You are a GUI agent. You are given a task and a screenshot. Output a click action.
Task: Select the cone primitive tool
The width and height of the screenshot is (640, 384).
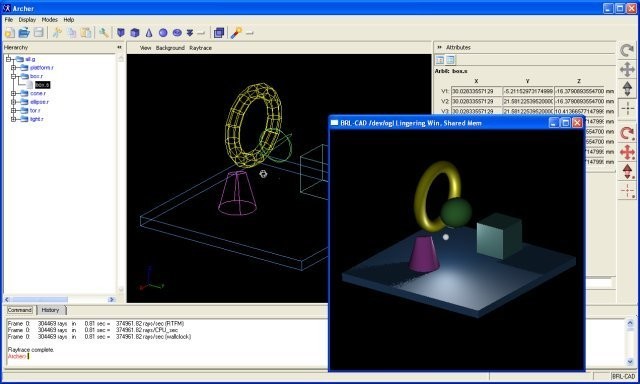[x=149, y=33]
